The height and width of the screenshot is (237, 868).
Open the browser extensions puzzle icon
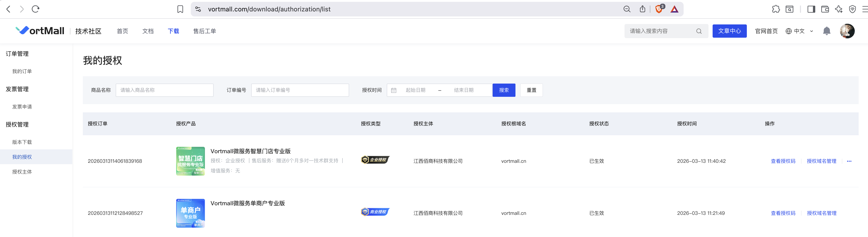click(x=776, y=9)
